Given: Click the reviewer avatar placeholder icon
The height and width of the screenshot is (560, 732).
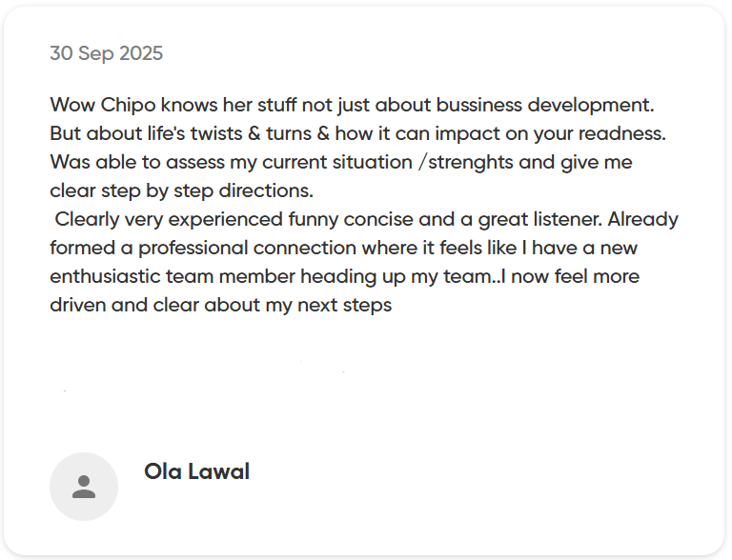Looking at the screenshot, I should (x=84, y=487).
